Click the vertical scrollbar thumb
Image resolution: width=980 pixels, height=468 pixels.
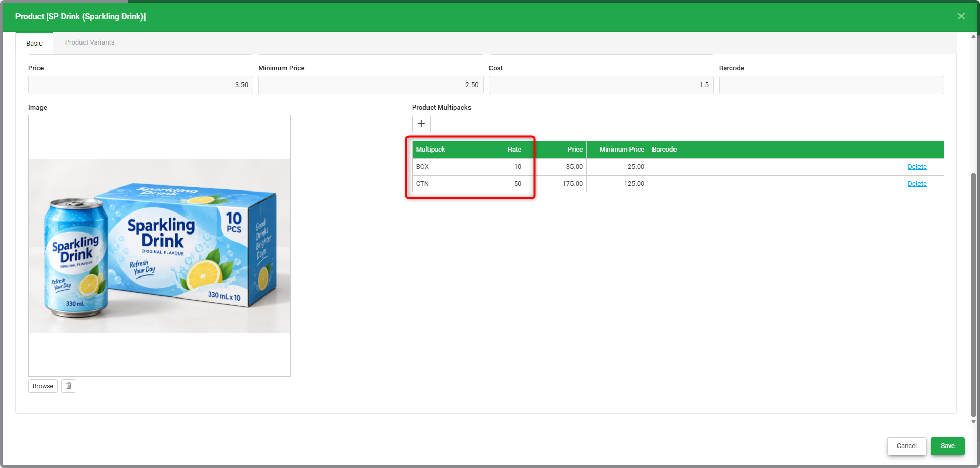pos(973,295)
